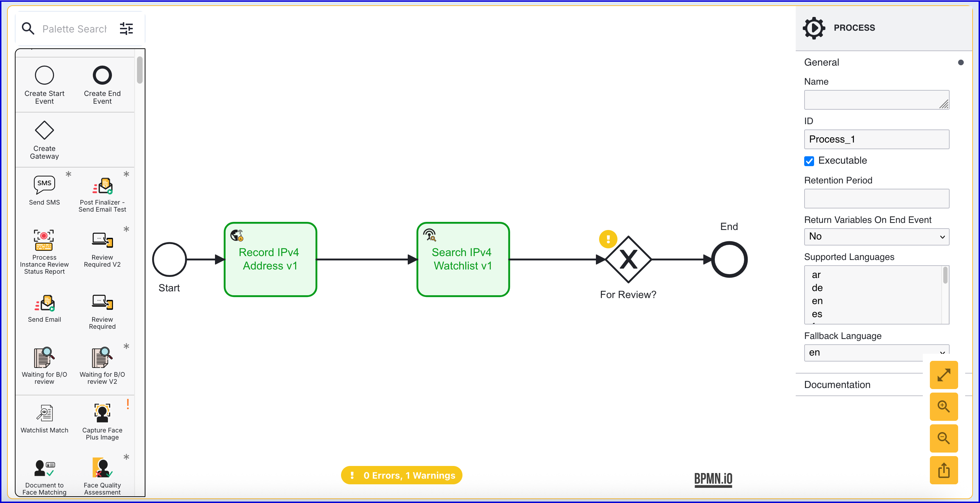Collapse the General properties section
The width and height of the screenshot is (980, 503).
click(821, 62)
